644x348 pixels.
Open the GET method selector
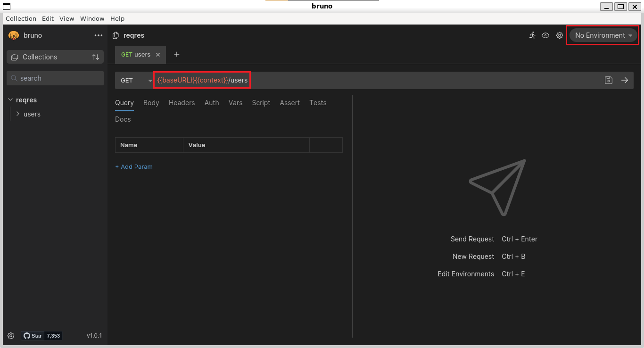(134, 80)
